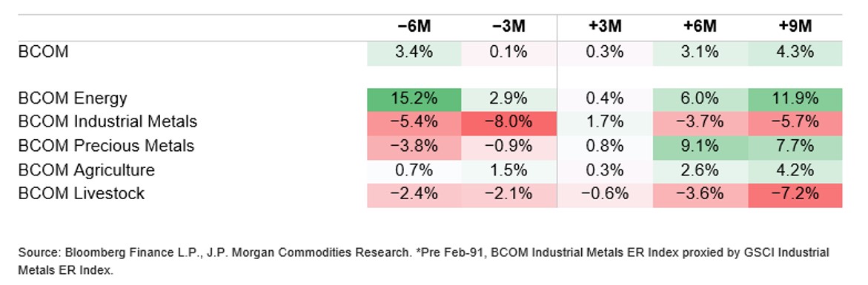868x285 pixels.
Task: Select the −3M column header
Action: click(x=508, y=27)
